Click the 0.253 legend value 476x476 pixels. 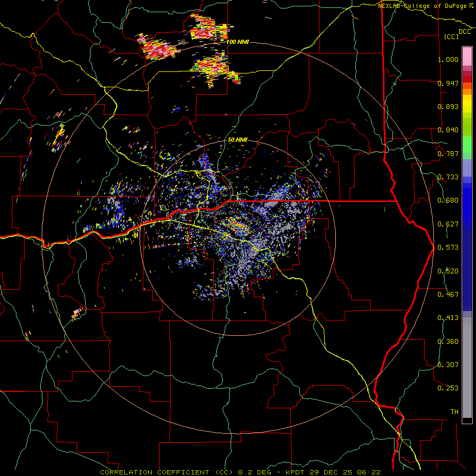click(x=448, y=388)
